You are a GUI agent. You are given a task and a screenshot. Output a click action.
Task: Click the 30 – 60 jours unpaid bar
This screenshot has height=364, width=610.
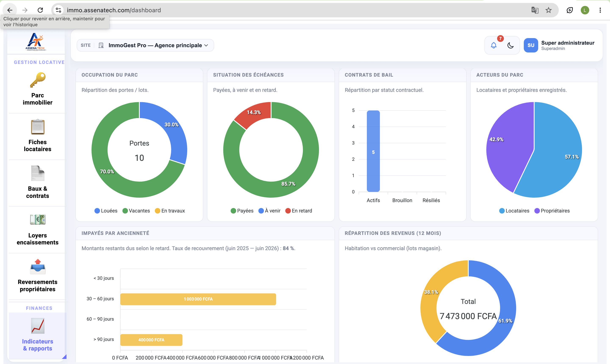point(198,299)
